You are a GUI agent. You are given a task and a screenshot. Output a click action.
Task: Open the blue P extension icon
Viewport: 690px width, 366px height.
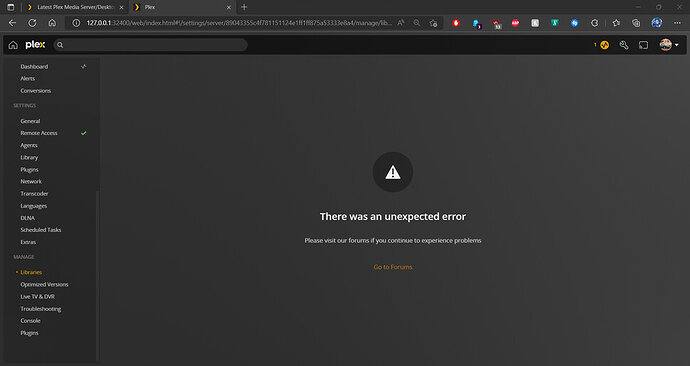(476, 23)
